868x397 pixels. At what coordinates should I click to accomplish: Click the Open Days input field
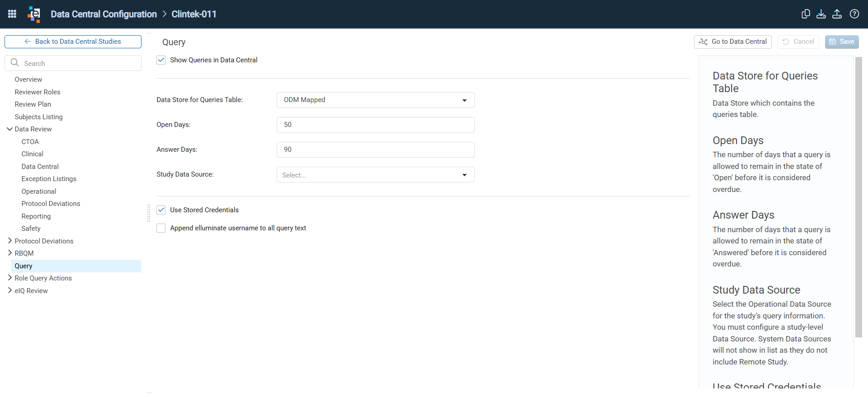(375, 125)
